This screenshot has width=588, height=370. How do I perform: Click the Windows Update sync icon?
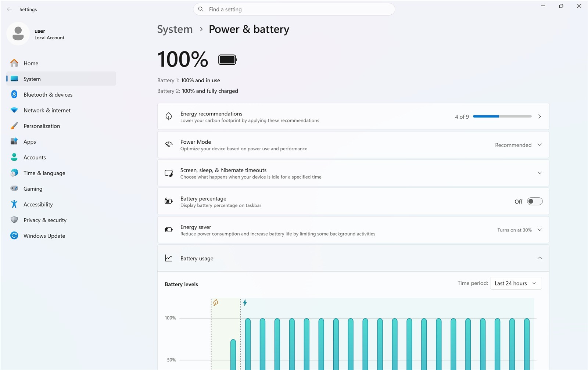14,236
